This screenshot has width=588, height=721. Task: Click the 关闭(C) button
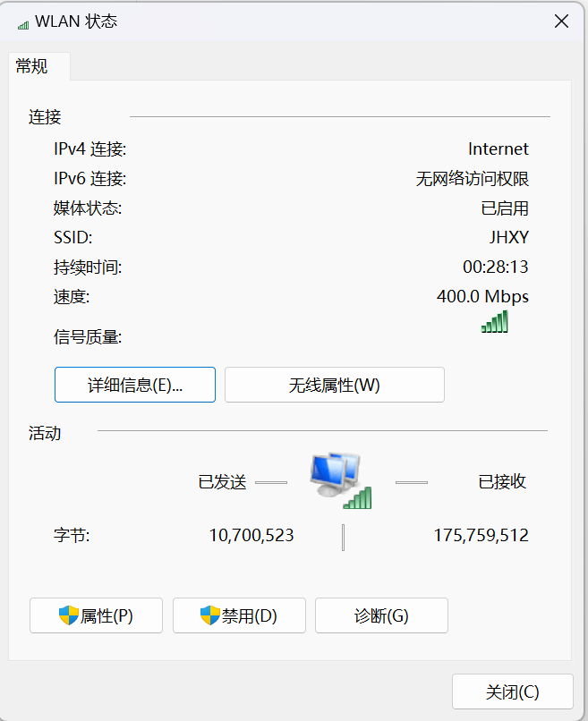[x=513, y=691]
